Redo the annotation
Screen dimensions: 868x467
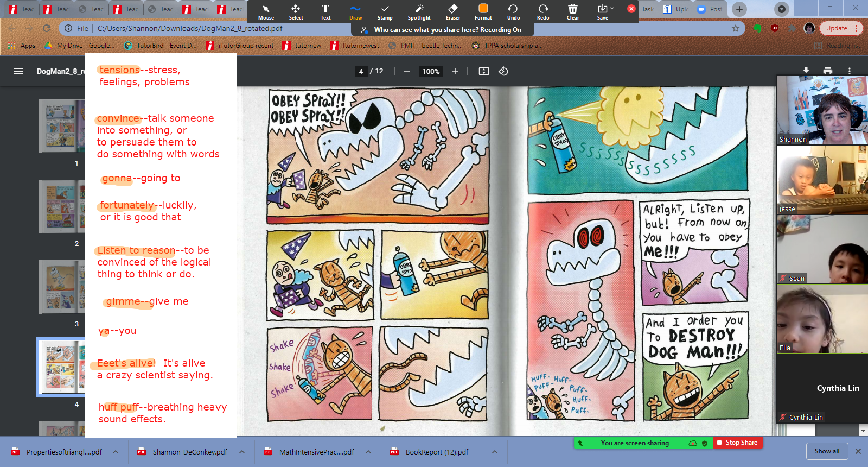pos(543,11)
